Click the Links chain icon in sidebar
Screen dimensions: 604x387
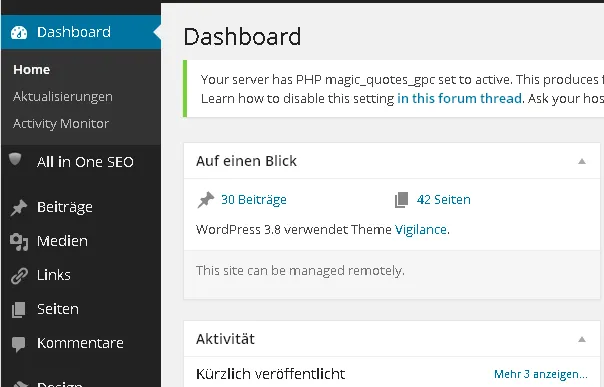pyautogui.click(x=19, y=276)
